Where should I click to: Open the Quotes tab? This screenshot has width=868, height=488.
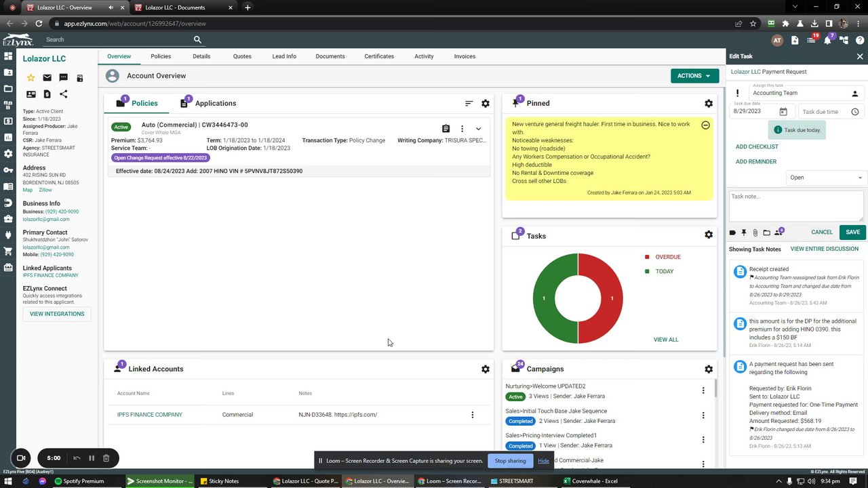(242, 56)
